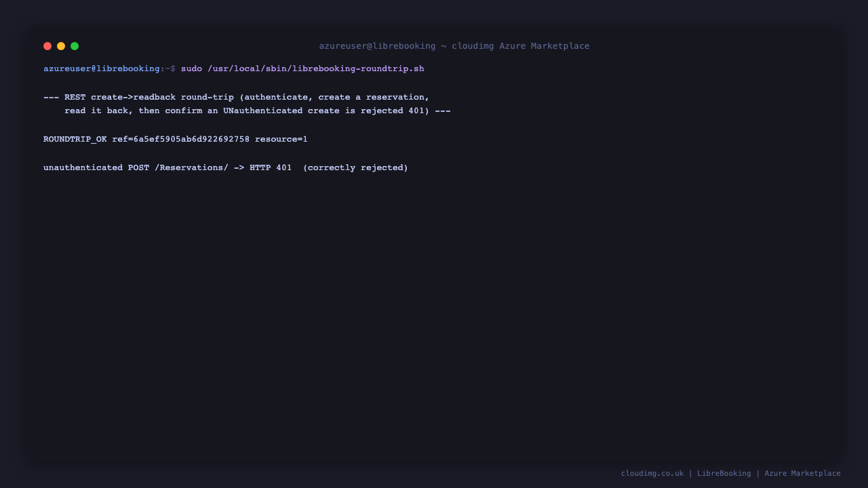The height and width of the screenshot is (488, 868).
Task: Click the line starting '--- REST create->readback round-trip'
Action: (x=237, y=98)
